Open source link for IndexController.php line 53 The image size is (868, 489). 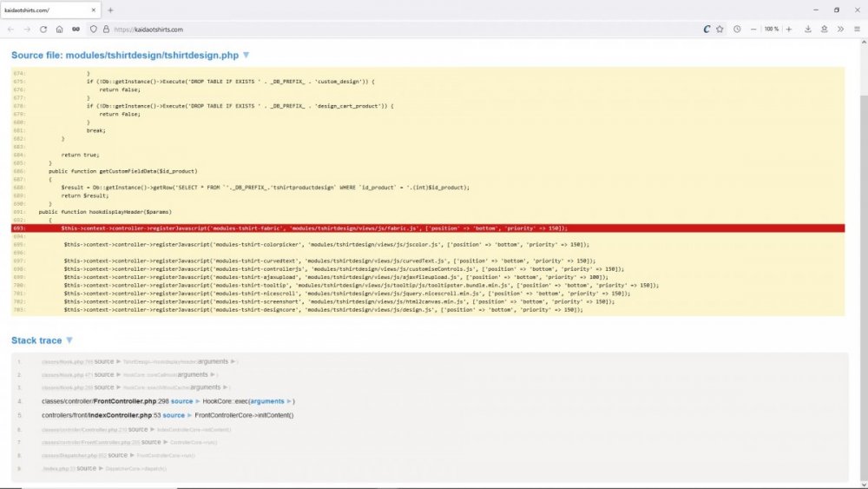click(174, 415)
